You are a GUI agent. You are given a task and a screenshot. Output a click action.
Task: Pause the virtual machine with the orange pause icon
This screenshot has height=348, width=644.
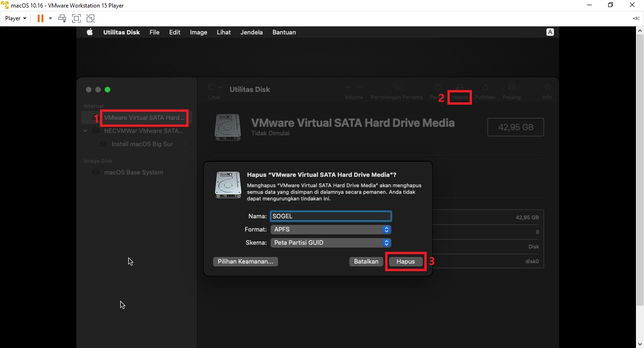(x=41, y=18)
